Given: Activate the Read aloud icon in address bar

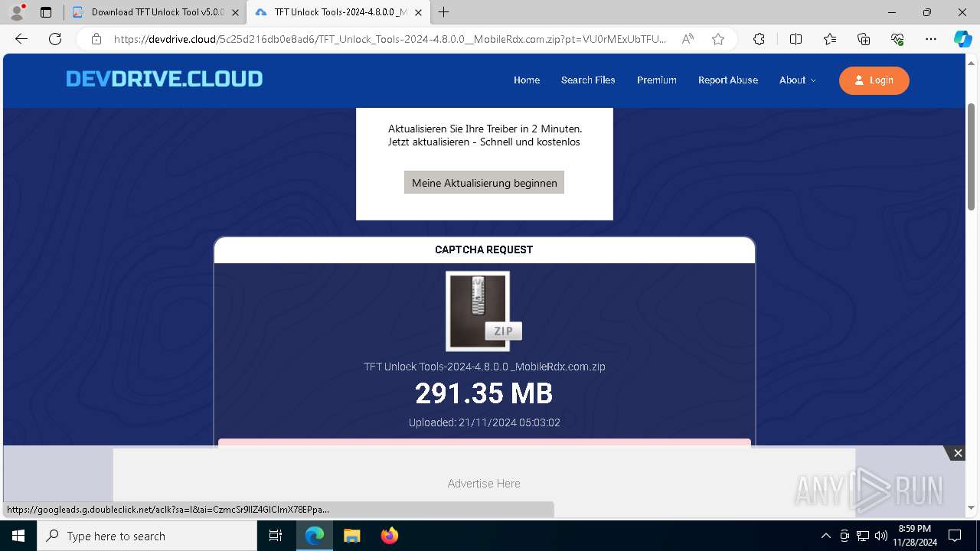Looking at the screenshot, I should (688, 39).
